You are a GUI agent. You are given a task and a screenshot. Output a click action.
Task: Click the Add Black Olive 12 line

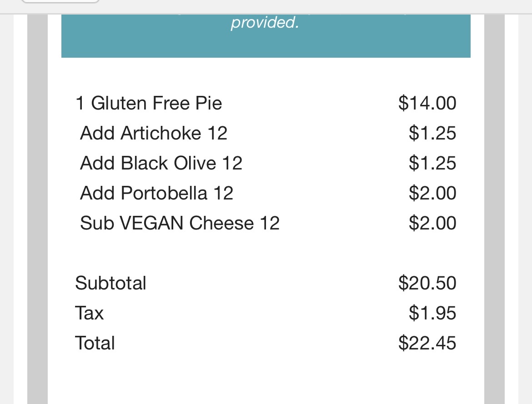coord(161,163)
